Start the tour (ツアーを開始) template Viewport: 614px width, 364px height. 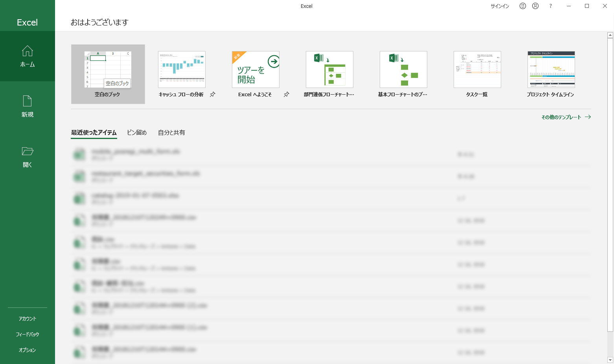click(256, 70)
